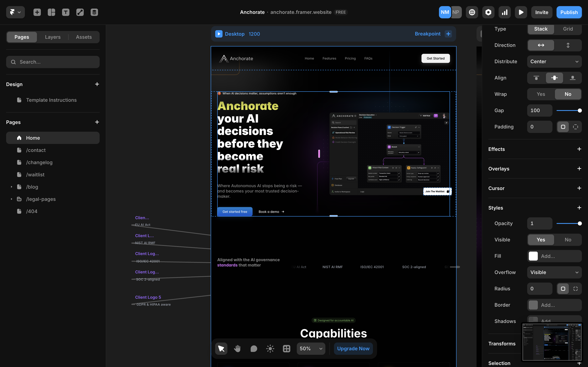Expand the /blog page folder
The image size is (588, 367).
(11, 187)
